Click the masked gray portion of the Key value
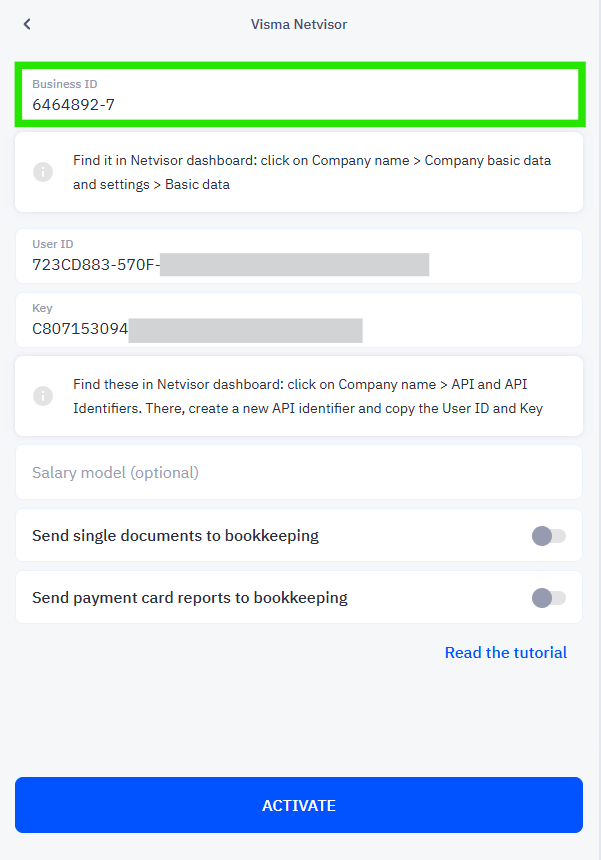Viewport: 601px width, 860px height. tap(246, 330)
